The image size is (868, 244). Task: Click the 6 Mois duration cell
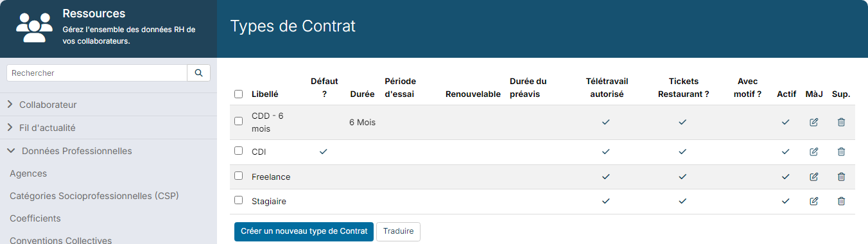(363, 122)
